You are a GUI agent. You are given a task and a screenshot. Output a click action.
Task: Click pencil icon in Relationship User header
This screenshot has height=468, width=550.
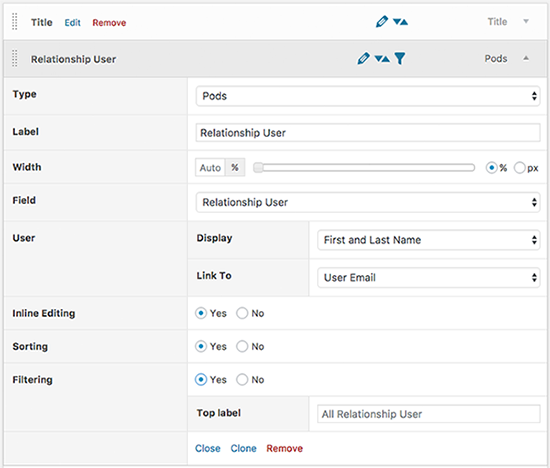point(363,58)
